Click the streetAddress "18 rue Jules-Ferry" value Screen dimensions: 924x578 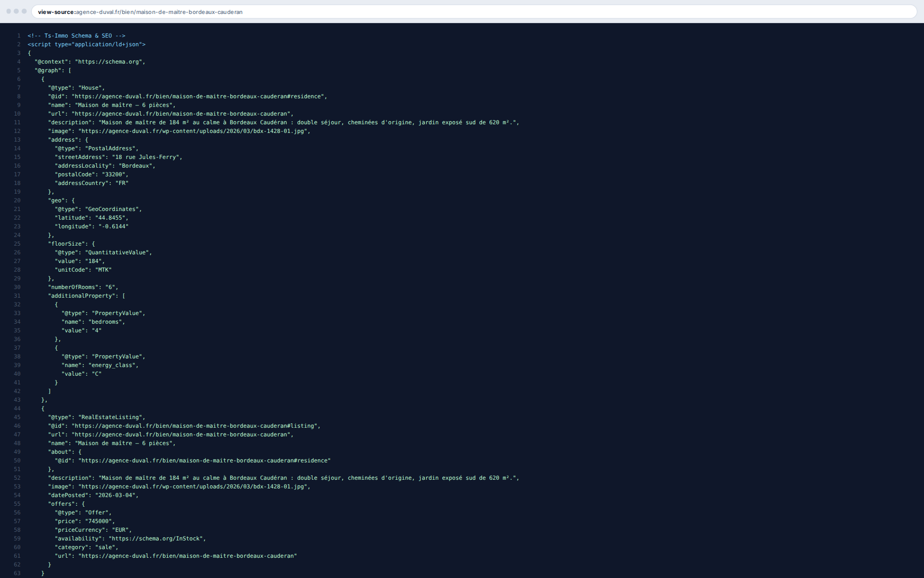point(146,157)
